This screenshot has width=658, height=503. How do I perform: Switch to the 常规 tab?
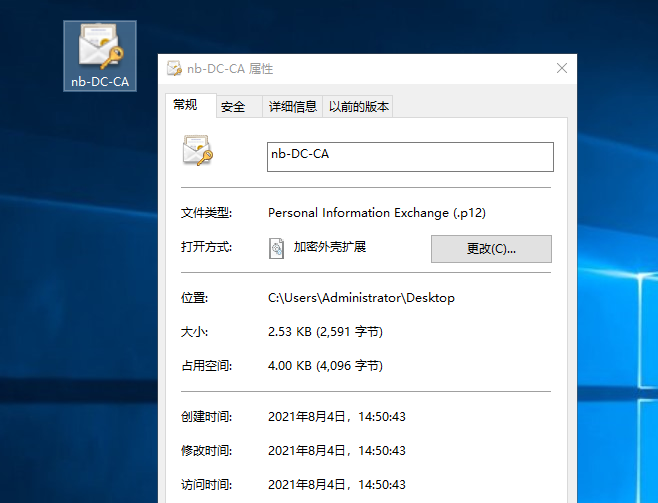pyautogui.click(x=191, y=105)
